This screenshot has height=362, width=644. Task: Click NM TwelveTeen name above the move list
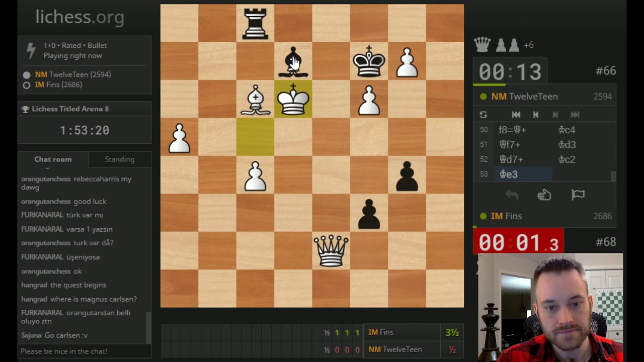(524, 97)
